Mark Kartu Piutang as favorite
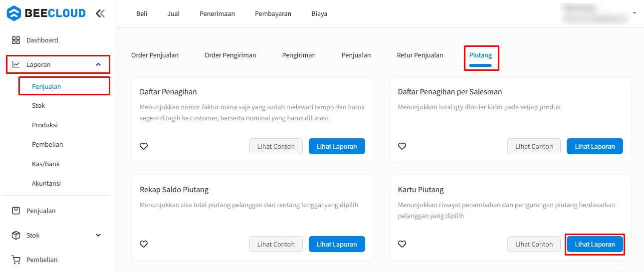The width and height of the screenshot is (644, 272). 402,244
